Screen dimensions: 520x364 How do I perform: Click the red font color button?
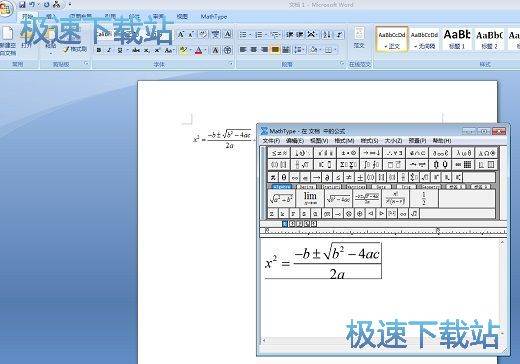(199, 50)
